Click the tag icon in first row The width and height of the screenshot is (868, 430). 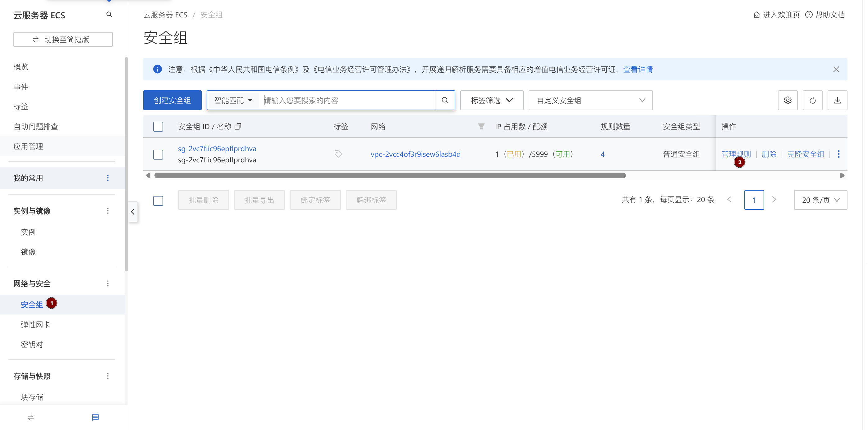(338, 154)
